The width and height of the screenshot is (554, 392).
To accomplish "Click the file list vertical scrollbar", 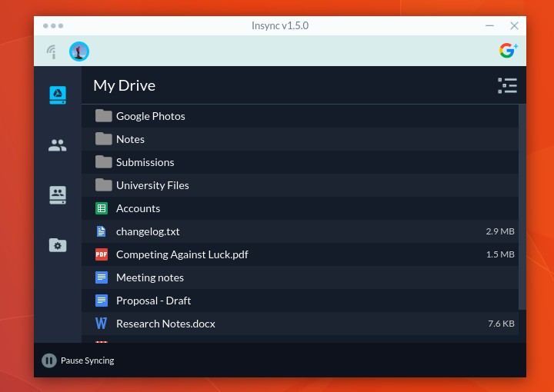I will click(x=522, y=207).
